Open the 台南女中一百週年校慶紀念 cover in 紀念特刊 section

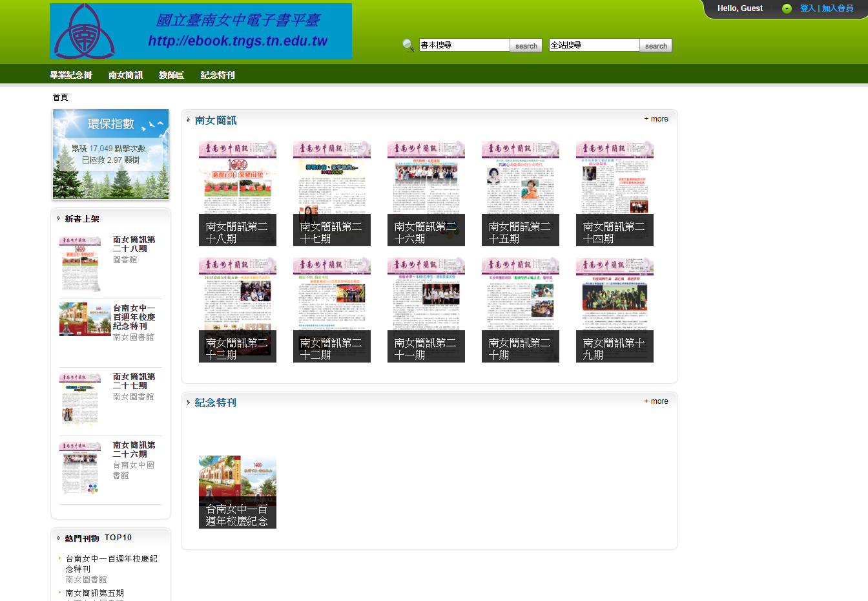point(238,492)
